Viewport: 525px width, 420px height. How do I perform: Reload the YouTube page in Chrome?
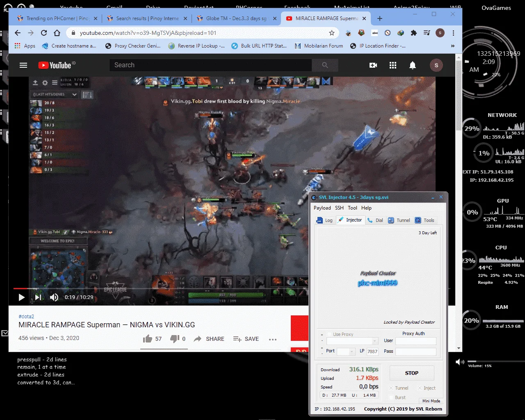pyautogui.click(x=44, y=33)
